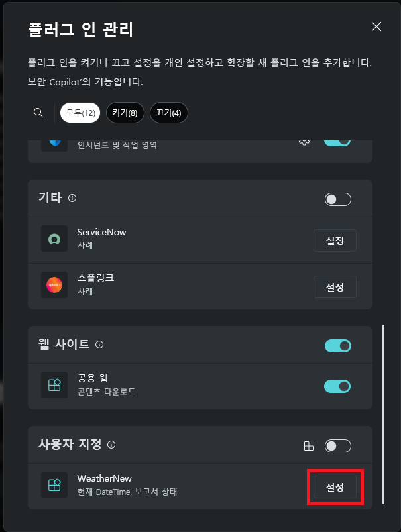Screen dimensions: 401x532
Task: Select the 모두(12) filter
Action: [x=80, y=113]
